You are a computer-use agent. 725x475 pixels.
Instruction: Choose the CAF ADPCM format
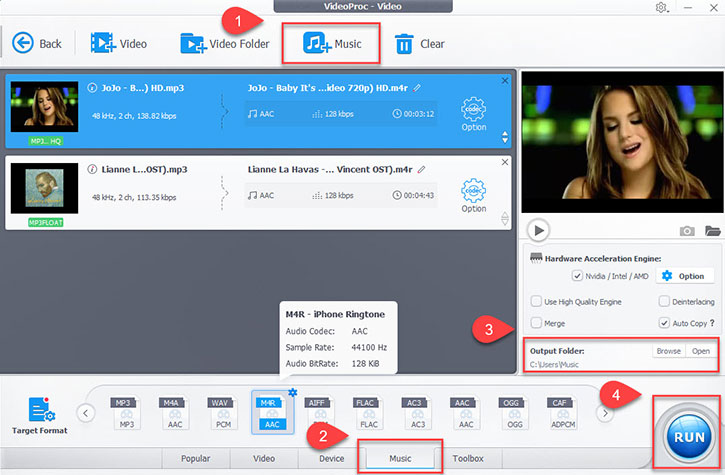click(563, 413)
